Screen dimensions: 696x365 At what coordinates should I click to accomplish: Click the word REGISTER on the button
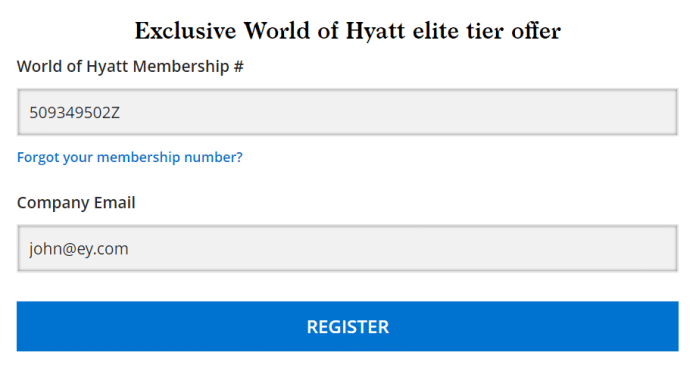(348, 327)
